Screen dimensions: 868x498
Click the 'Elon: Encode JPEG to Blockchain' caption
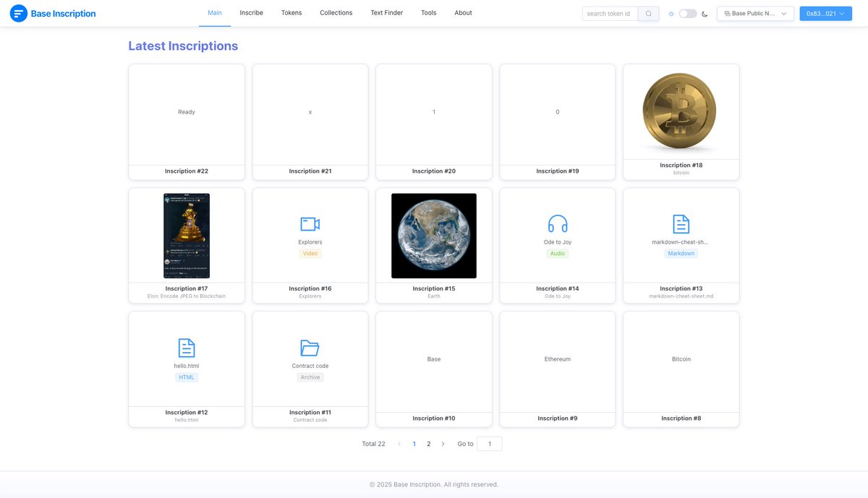pos(187,296)
